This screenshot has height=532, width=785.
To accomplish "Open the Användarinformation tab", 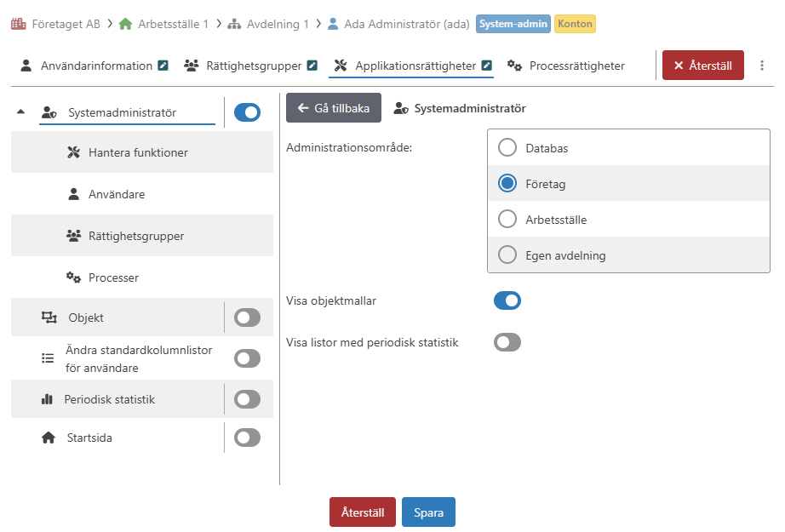I will click(95, 66).
